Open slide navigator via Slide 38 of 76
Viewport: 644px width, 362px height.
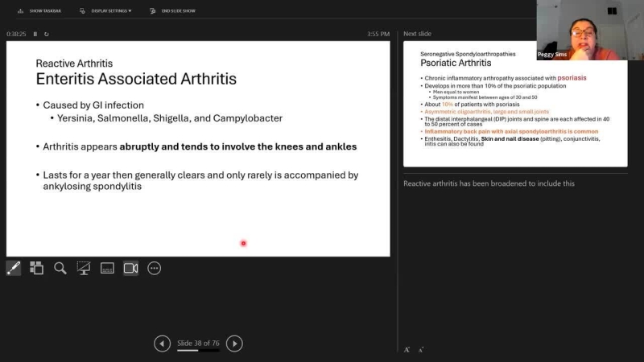click(198, 343)
